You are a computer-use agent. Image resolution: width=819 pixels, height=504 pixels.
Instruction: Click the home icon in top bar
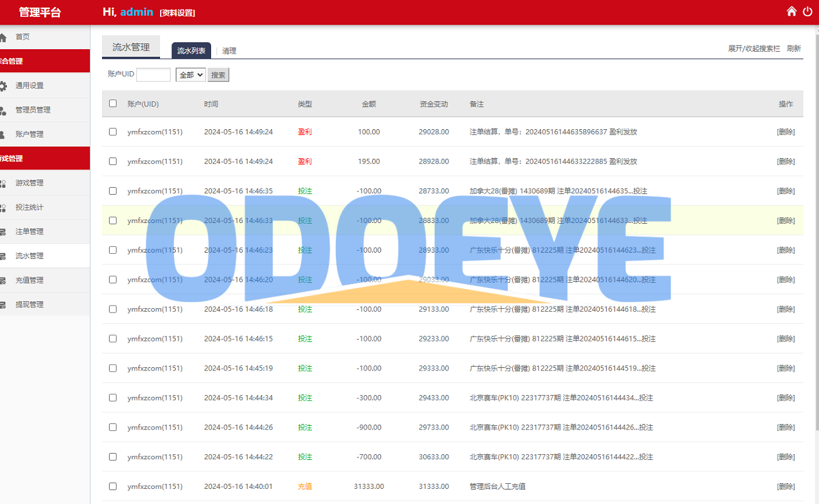(x=792, y=11)
